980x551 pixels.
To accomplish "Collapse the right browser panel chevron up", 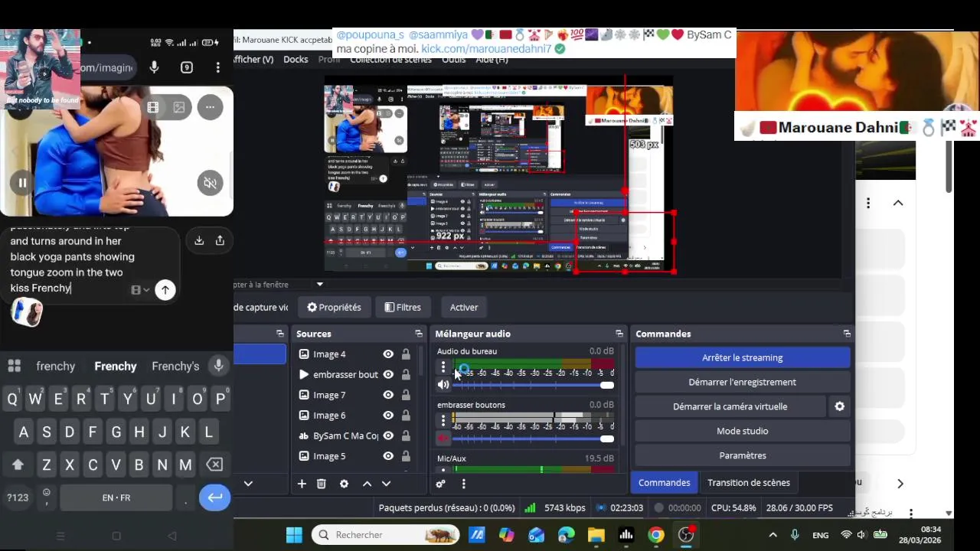I will (x=898, y=203).
